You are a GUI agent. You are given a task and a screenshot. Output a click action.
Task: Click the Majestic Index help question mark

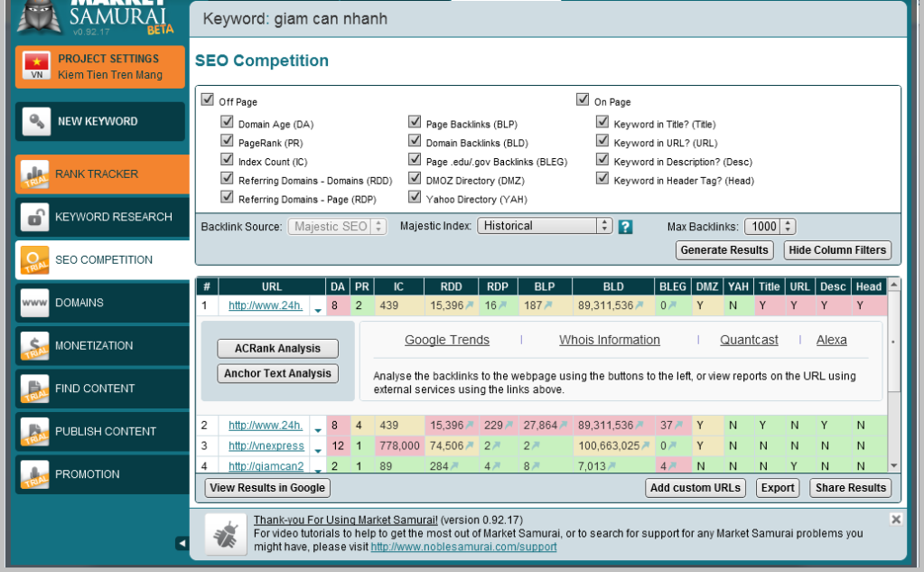tap(626, 226)
